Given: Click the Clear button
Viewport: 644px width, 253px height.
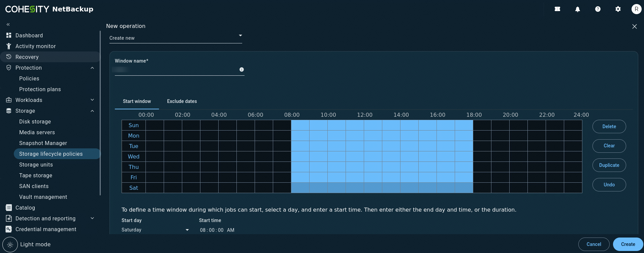Looking at the screenshot, I should pyautogui.click(x=609, y=146).
